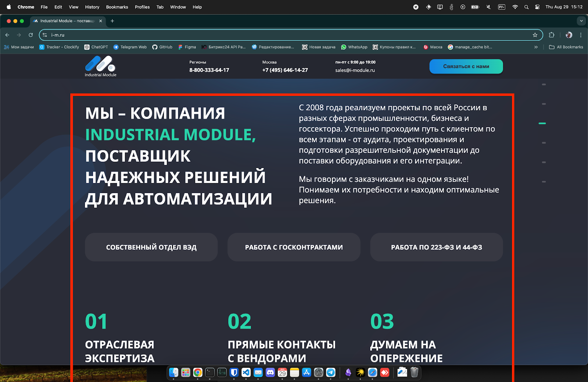Open All Bookmarks folder
Viewport: 588px width, 382px height.
[x=566, y=47]
